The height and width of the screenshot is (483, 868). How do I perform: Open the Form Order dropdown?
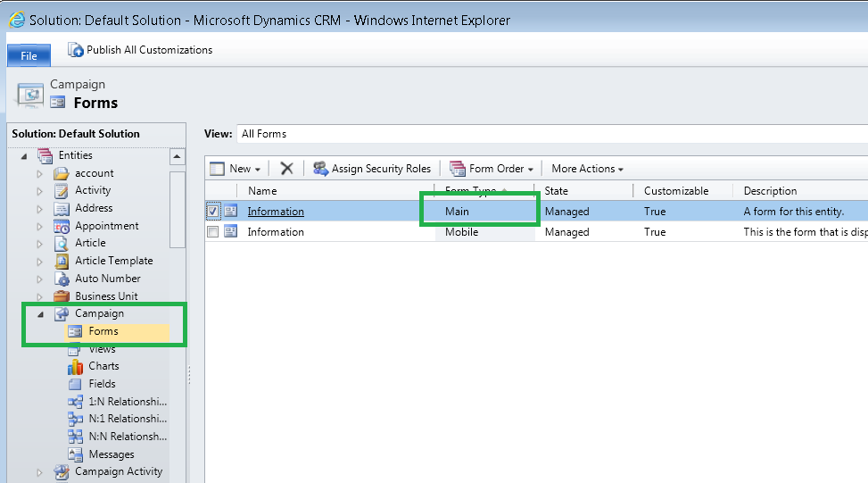(x=530, y=170)
